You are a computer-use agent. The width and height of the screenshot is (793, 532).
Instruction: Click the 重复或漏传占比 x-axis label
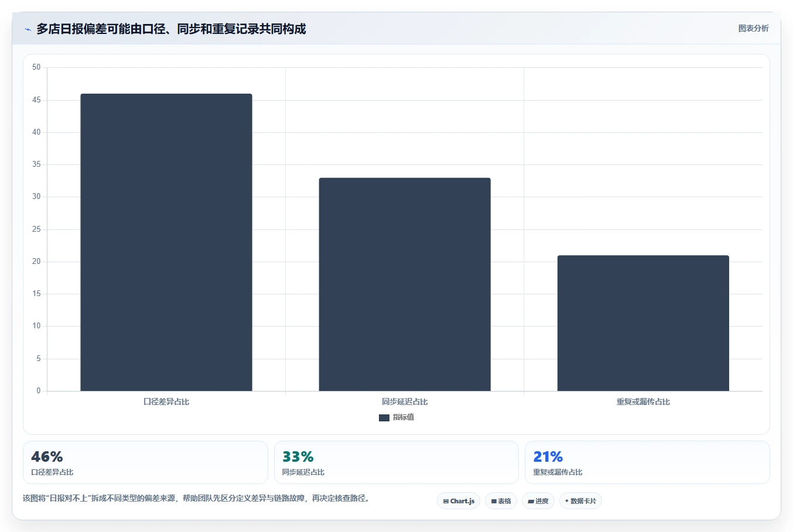pyautogui.click(x=643, y=402)
